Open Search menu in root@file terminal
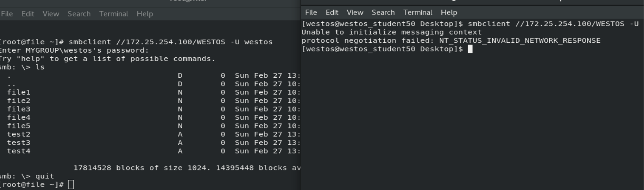 (x=79, y=14)
